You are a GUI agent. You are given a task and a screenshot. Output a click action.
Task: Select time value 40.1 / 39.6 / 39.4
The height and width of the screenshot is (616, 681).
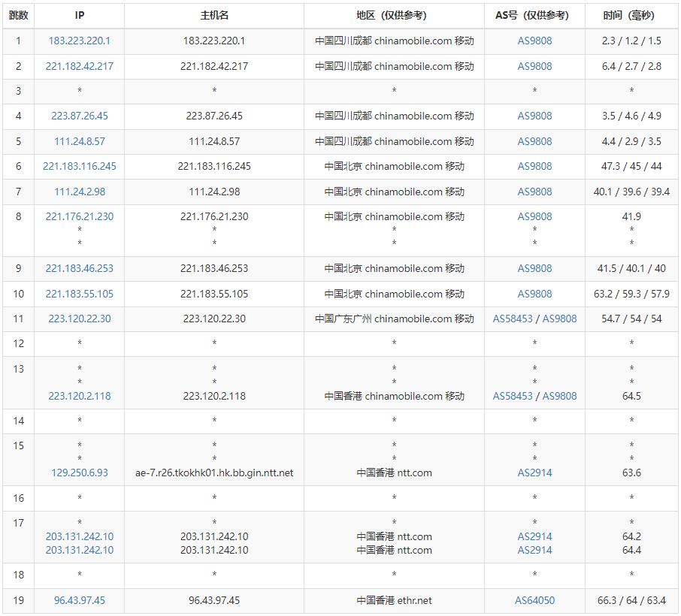pyautogui.click(x=631, y=192)
